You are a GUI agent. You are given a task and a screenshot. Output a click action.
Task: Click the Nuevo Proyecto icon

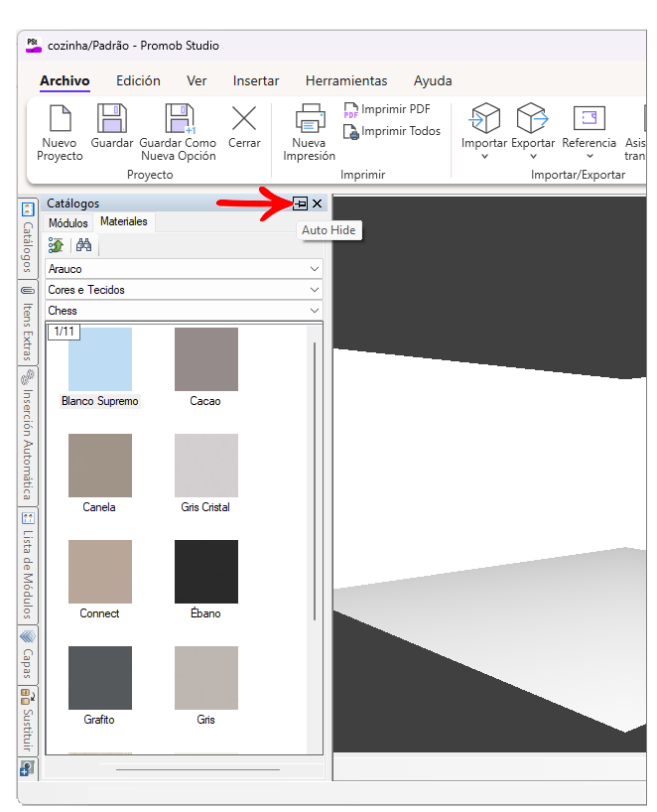coord(61,117)
